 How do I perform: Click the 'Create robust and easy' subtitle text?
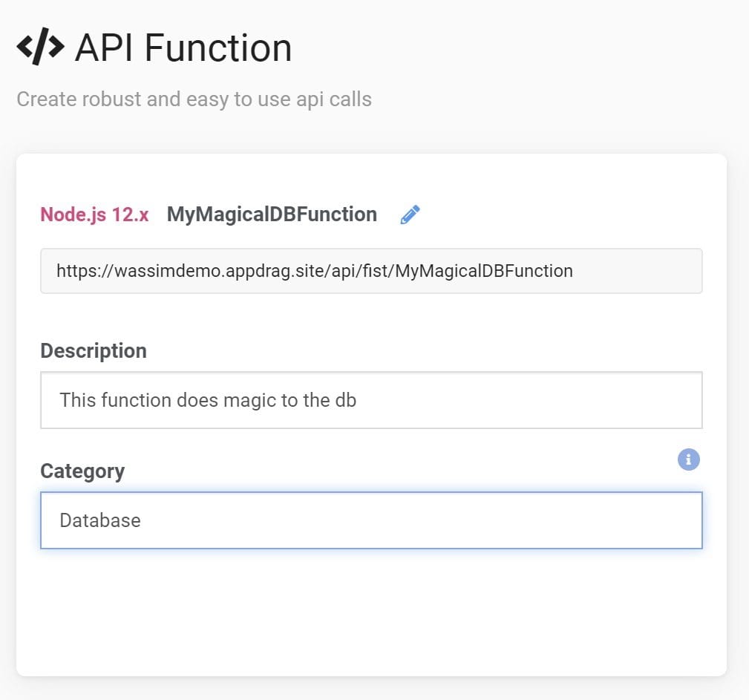pyautogui.click(x=194, y=99)
